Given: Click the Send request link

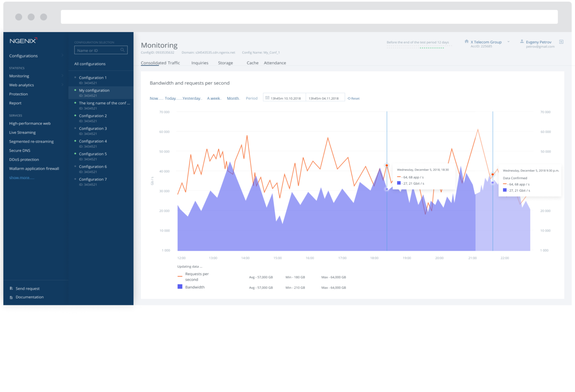Looking at the screenshot, I should tap(27, 288).
